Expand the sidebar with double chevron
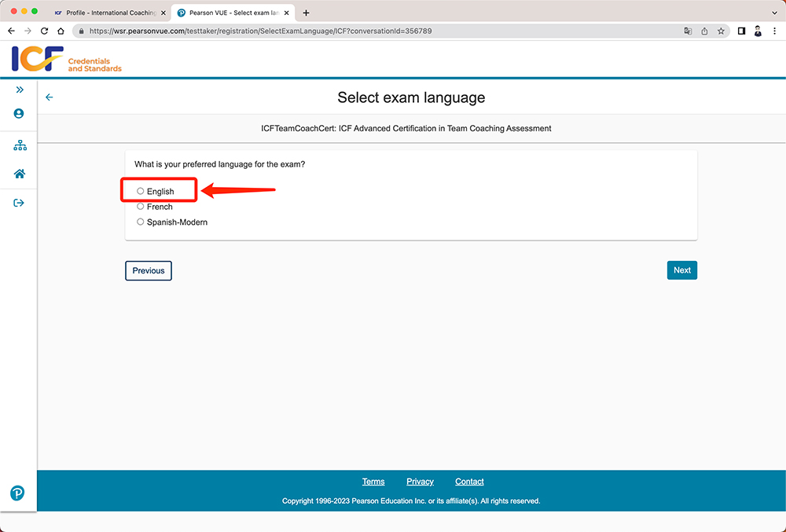Image resolution: width=786 pixels, height=532 pixels. pyautogui.click(x=19, y=90)
